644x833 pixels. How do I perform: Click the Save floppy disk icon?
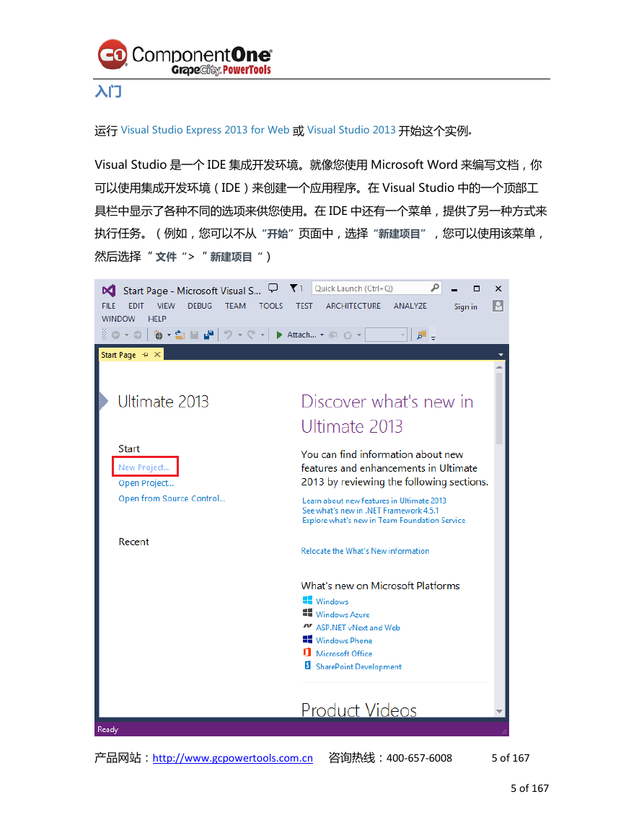tap(195, 335)
